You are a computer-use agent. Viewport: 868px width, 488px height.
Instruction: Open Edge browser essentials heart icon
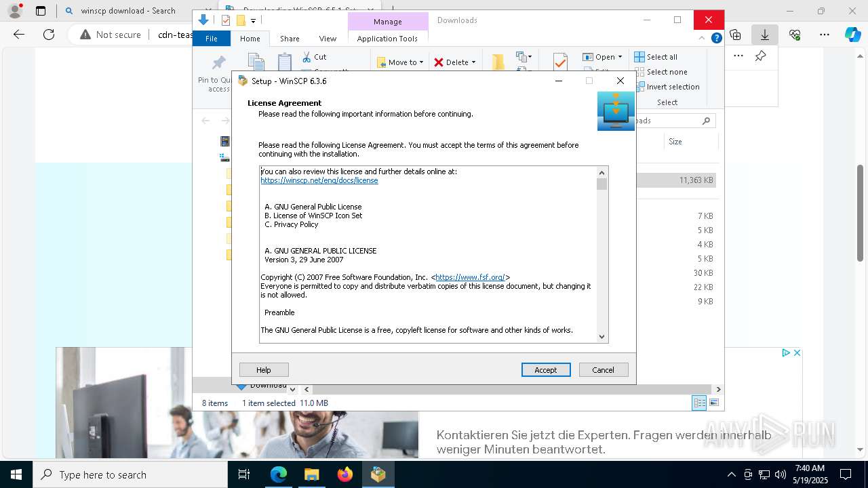click(795, 35)
